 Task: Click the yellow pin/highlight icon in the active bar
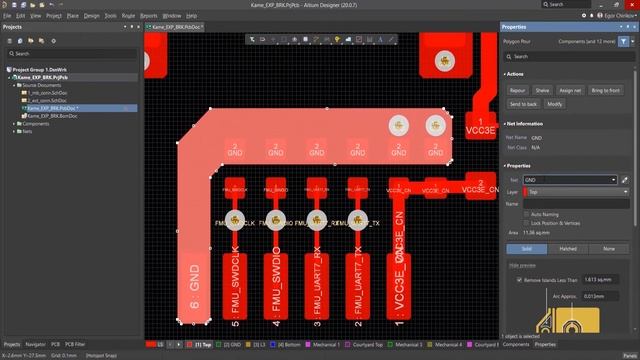click(x=337, y=39)
